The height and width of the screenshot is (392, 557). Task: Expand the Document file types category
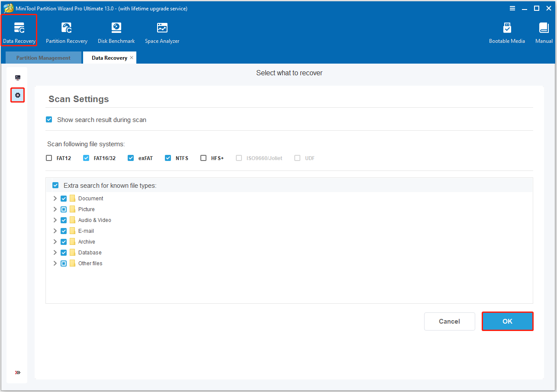click(x=55, y=198)
